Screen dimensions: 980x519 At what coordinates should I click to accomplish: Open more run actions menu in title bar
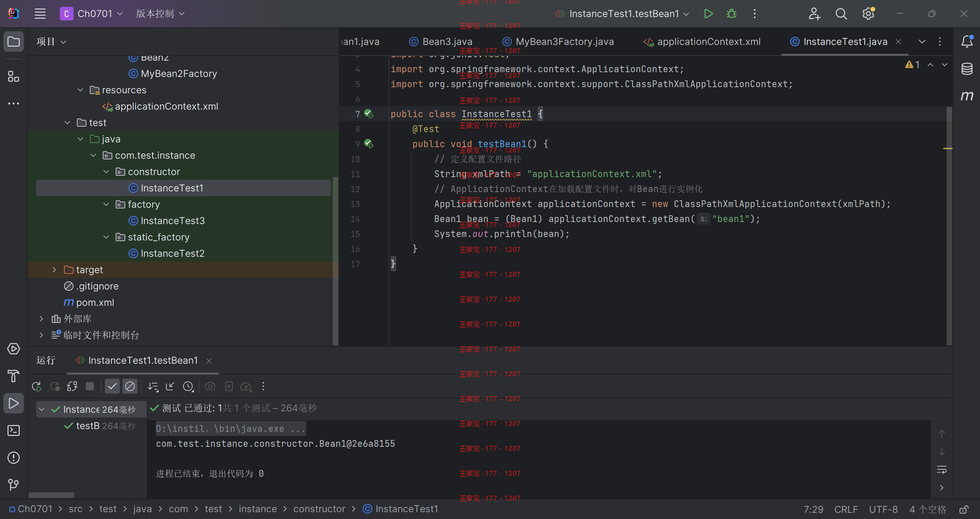pos(755,14)
